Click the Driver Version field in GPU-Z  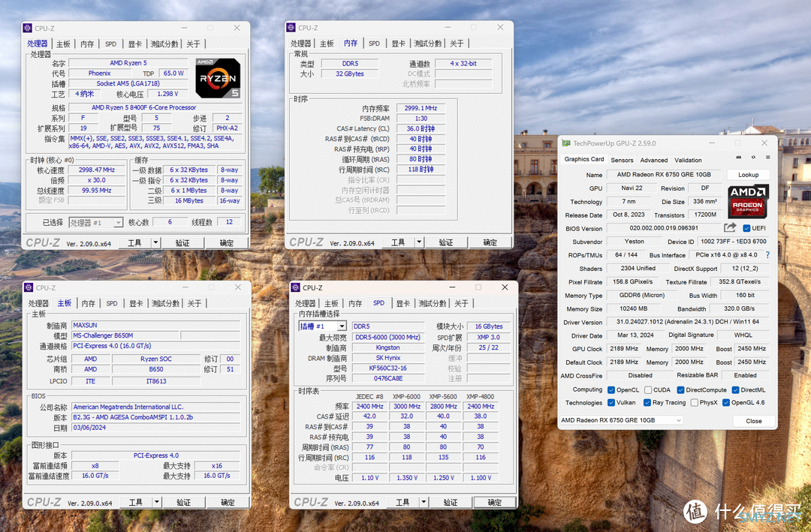click(687, 322)
